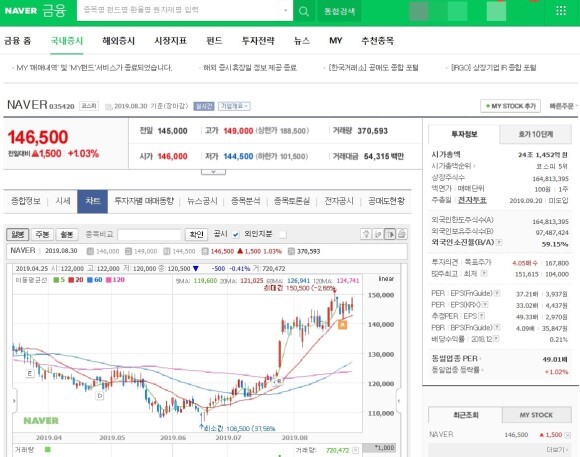
Task: Click help icon beside 배당수익률 2018.12
Action: [x=496, y=339]
